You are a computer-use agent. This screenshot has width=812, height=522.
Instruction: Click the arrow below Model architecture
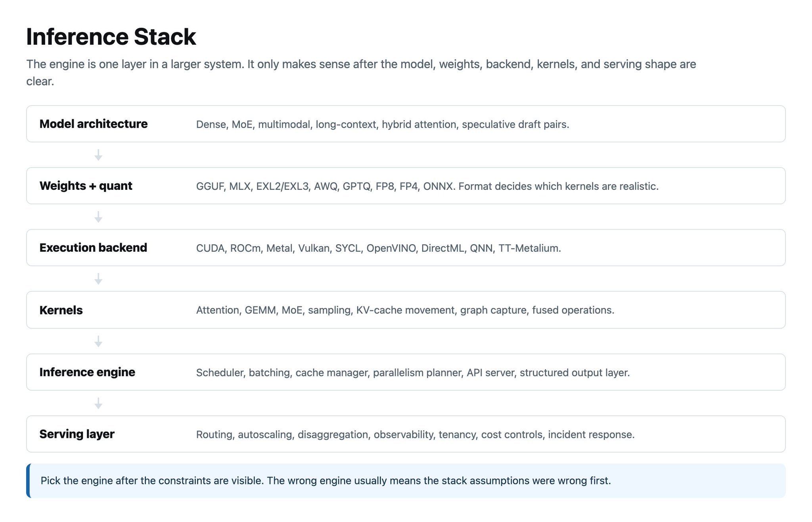[x=98, y=155]
